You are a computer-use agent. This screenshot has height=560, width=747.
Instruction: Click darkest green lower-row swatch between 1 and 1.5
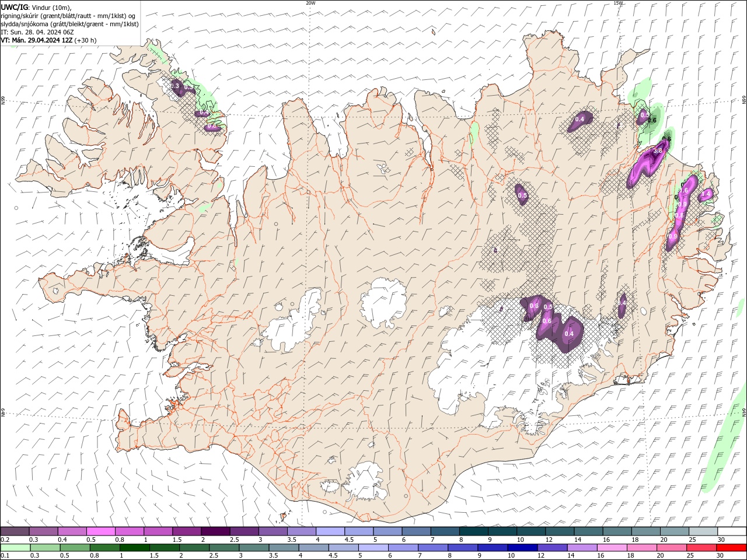134,548
